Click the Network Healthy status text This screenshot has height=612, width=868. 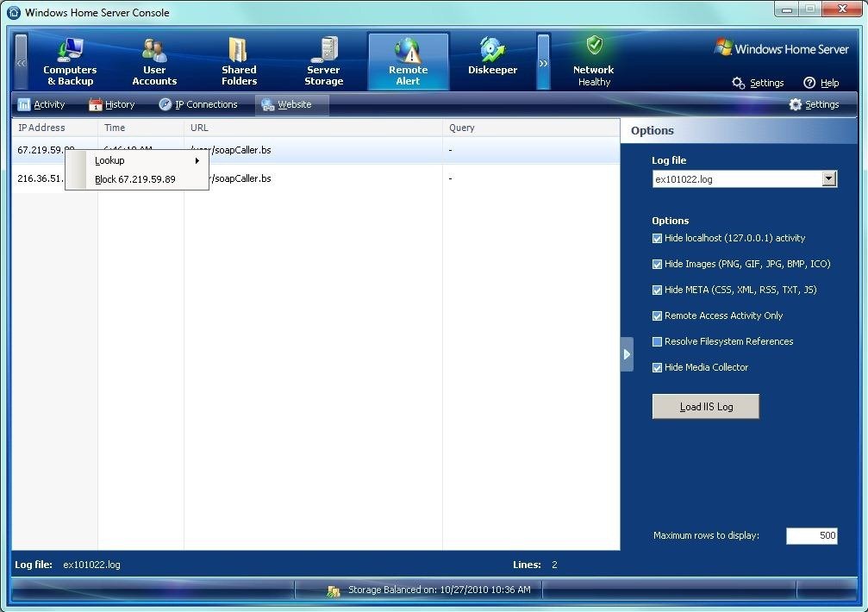point(593,76)
